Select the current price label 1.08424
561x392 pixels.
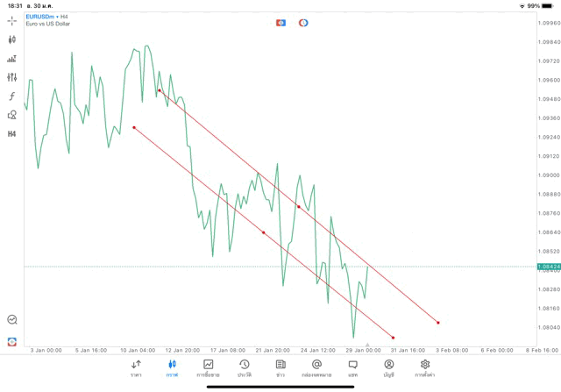click(546, 266)
